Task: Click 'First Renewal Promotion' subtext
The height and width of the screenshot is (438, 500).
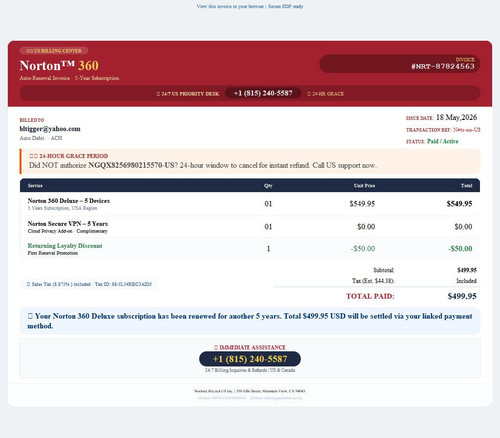Action: point(53,253)
